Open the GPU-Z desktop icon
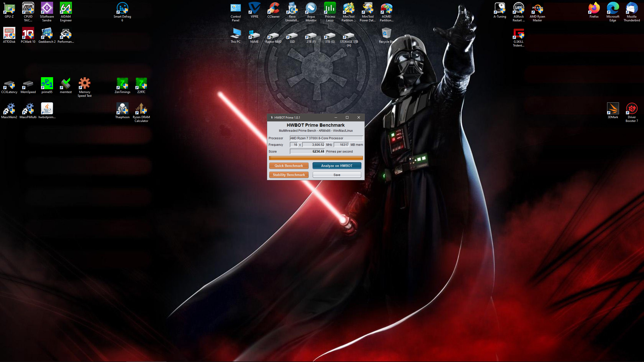 pyautogui.click(x=9, y=10)
